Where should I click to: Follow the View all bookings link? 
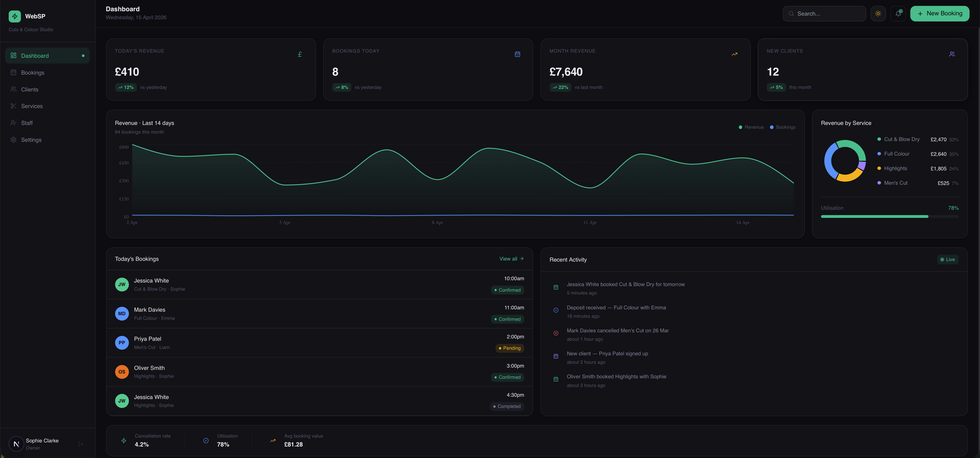[x=511, y=259]
